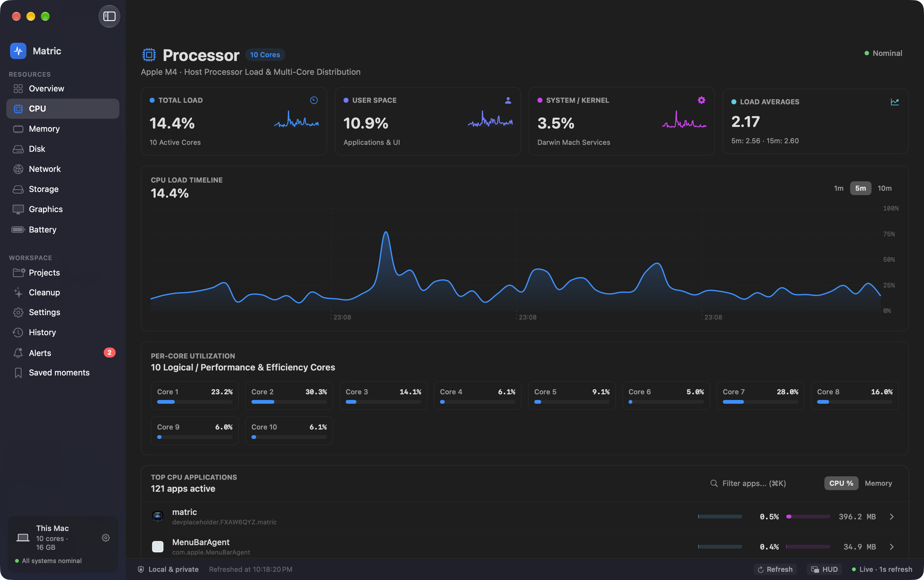Click Core 2 utilization bar
Image resolution: width=924 pixels, height=580 pixels.
pyautogui.click(x=289, y=402)
